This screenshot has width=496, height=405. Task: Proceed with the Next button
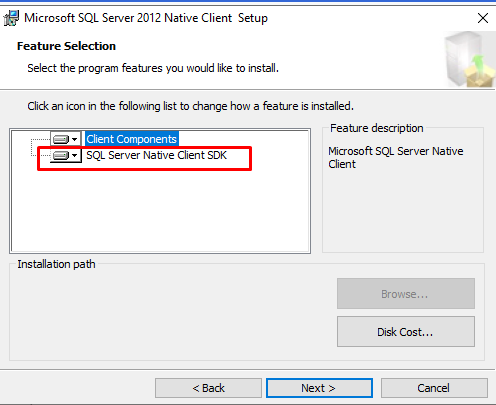pyautogui.click(x=319, y=388)
